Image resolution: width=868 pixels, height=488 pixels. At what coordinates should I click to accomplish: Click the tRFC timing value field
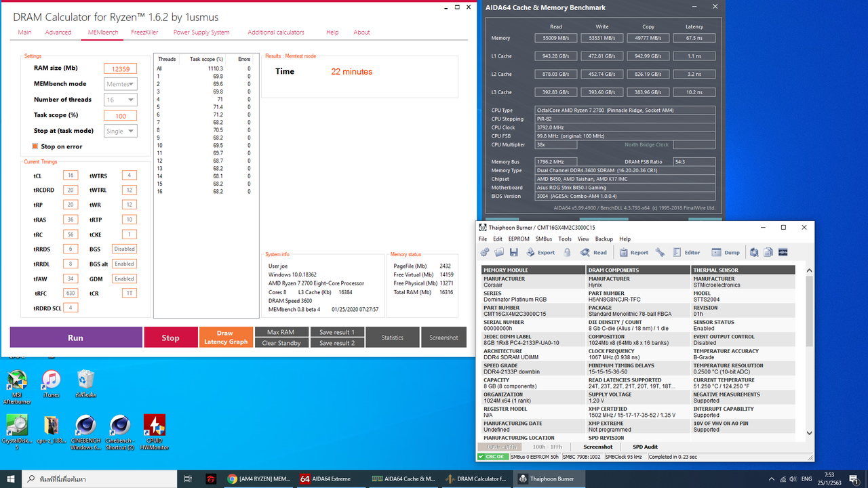coord(71,293)
